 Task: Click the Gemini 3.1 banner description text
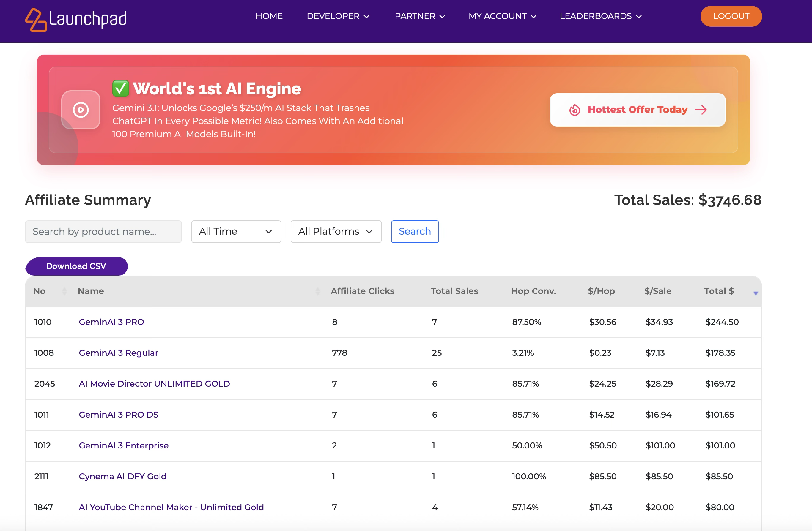(258, 121)
